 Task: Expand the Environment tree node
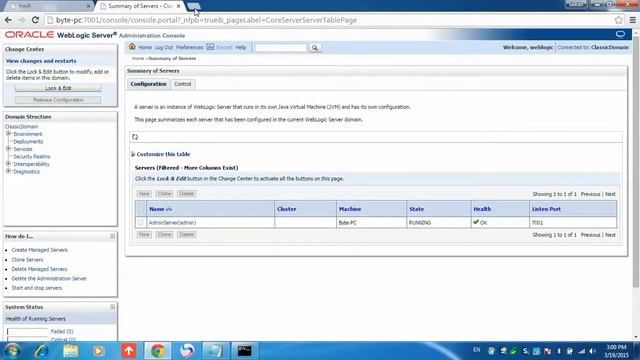(8, 133)
